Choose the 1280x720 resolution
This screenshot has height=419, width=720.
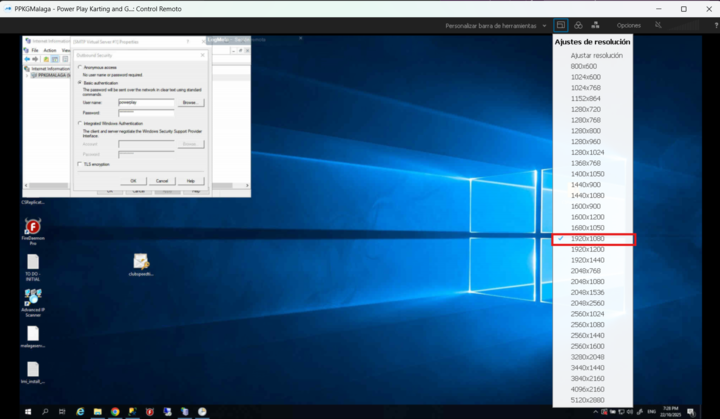tap(585, 109)
